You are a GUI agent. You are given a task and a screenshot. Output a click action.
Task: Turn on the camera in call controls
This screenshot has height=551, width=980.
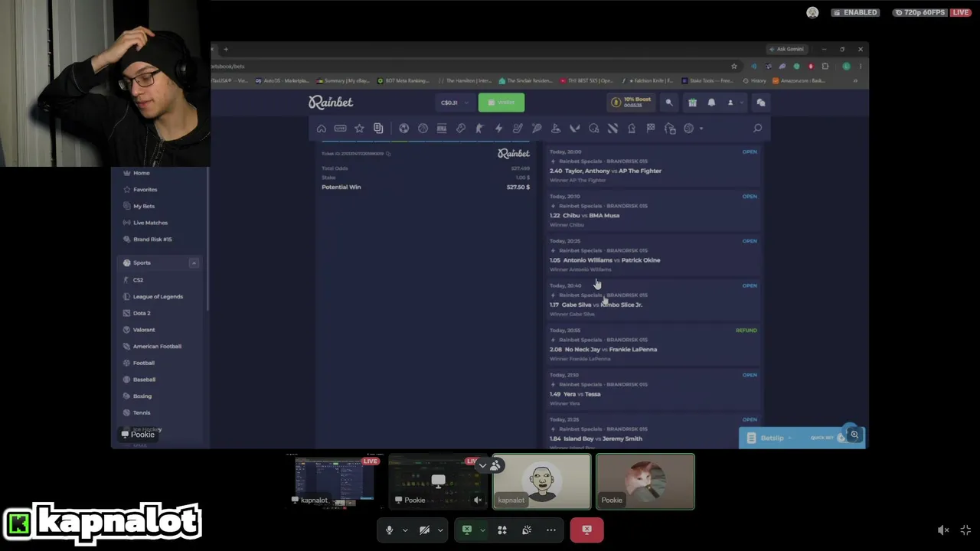click(x=424, y=530)
